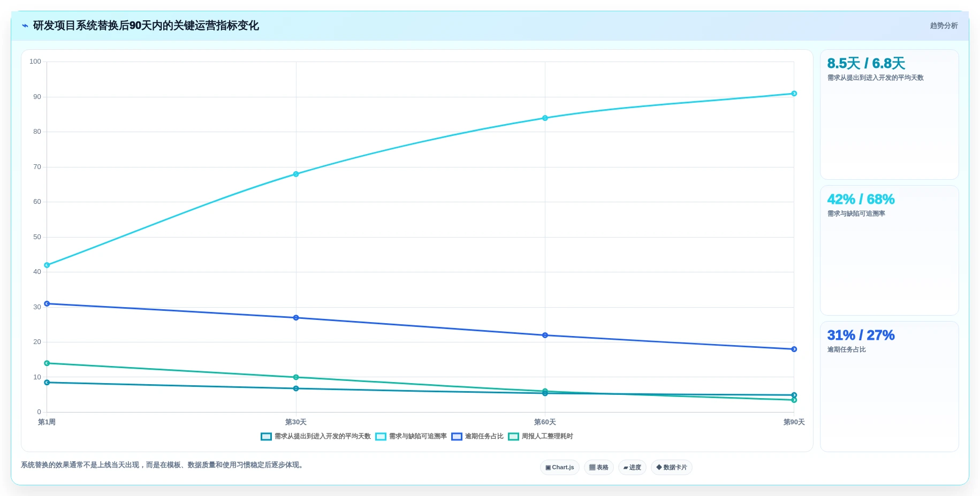Click card caption 逾期任务占比

click(x=846, y=350)
